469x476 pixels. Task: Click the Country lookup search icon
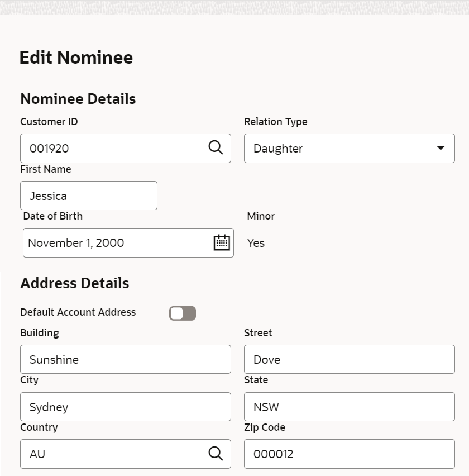pos(216,454)
